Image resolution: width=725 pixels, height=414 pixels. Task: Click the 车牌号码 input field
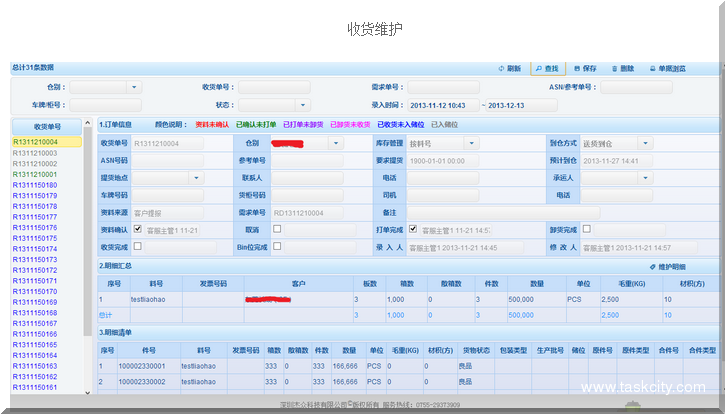pos(168,195)
